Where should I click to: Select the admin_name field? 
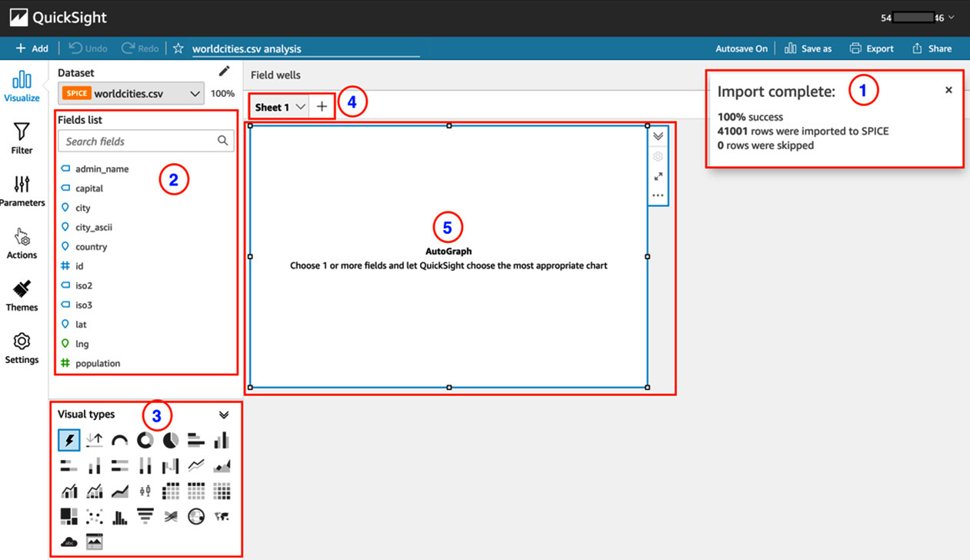[102, 168]
